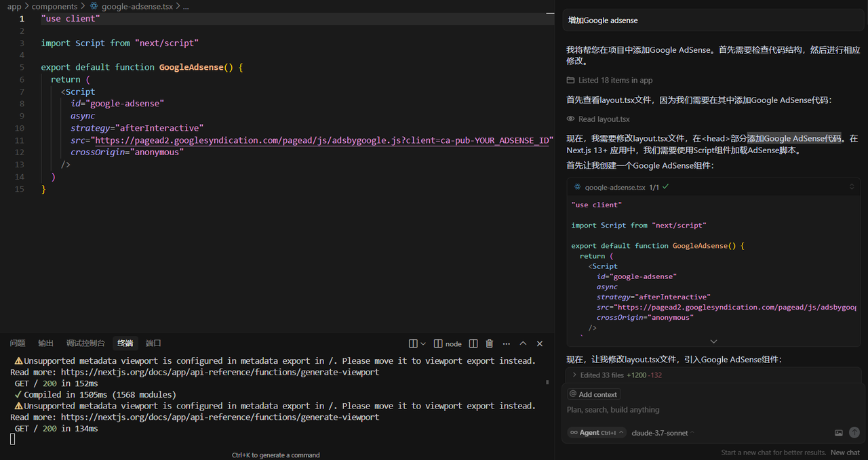Click the components breadcrumb segment
This screenshot has height=460, width=868.
(54, 6)
